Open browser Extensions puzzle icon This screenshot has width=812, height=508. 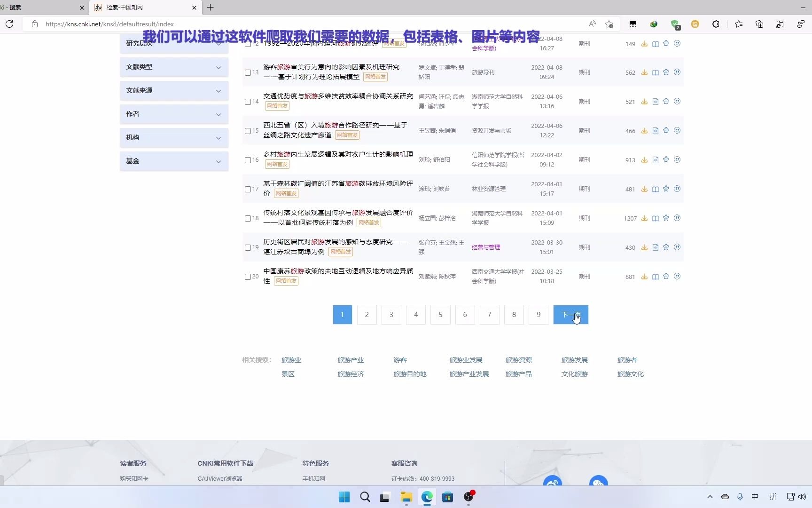[716, 24]
